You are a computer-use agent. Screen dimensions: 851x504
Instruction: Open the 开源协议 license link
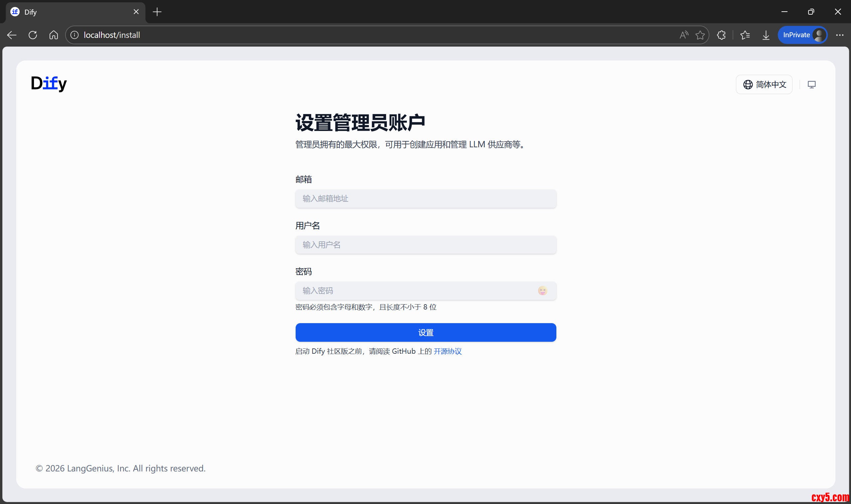(447, 351)
